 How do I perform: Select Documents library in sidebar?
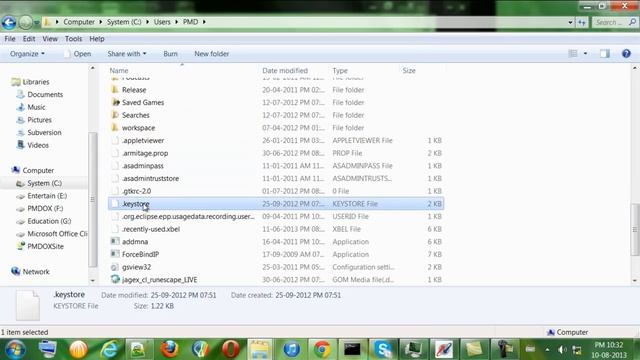click(x=40, y=95)
